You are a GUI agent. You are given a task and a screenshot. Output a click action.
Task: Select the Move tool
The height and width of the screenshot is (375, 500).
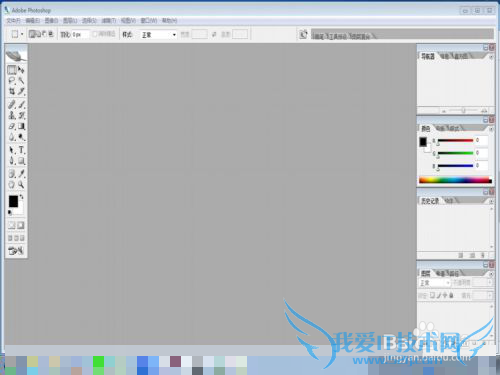pos(21,70)
